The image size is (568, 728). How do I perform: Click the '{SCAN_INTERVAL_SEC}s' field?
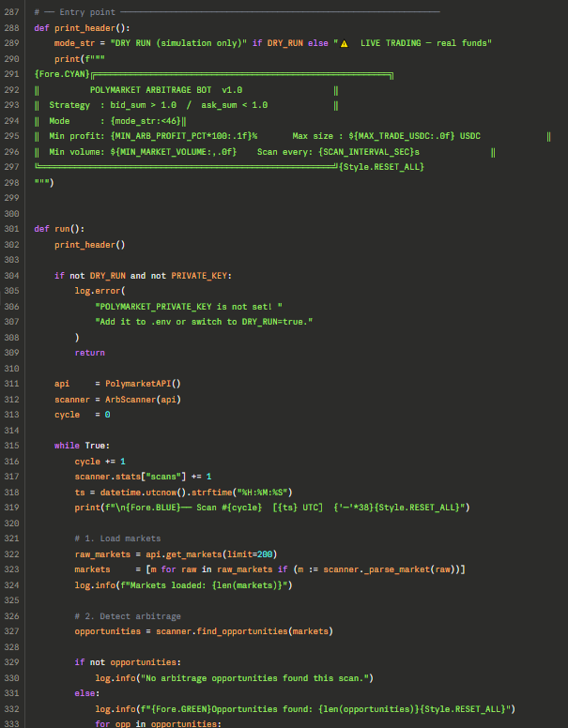pos(369,152)
